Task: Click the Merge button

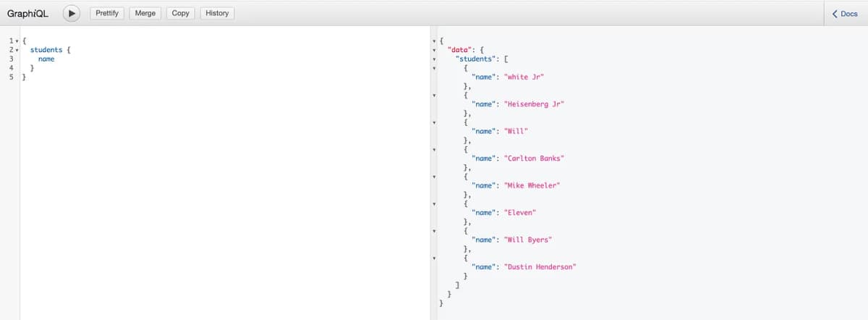Action: [145, 13]
